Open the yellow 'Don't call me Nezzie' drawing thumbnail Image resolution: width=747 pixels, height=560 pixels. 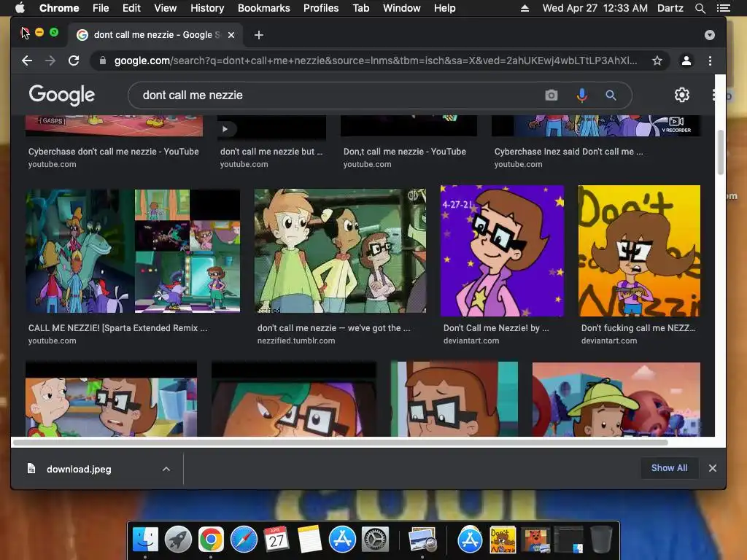[639, 251]
